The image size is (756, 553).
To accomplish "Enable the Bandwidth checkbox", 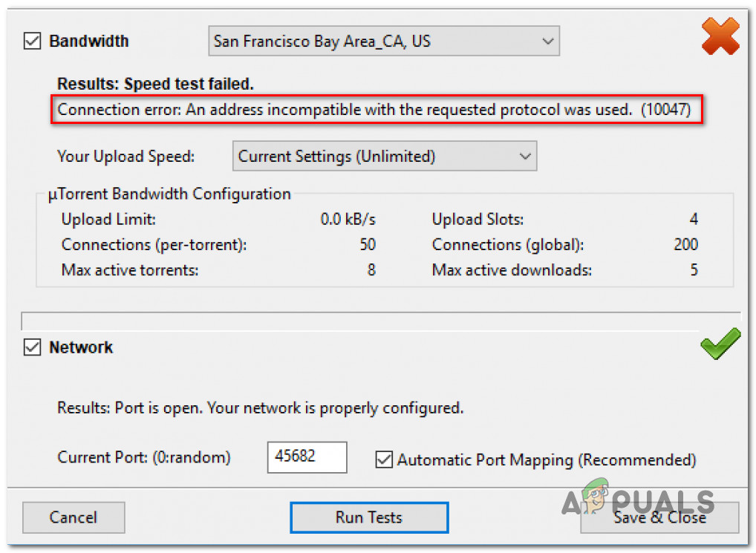I will (32, 41).
